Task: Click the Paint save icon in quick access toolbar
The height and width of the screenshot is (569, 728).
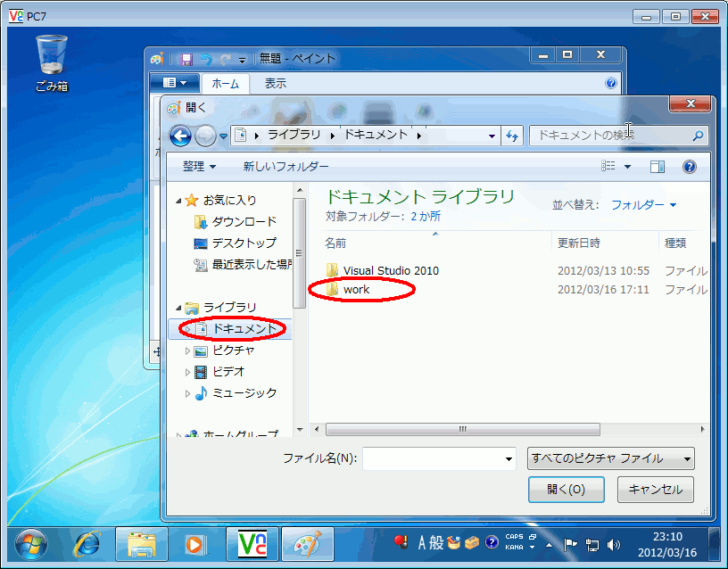Action: tap(186, 60)
